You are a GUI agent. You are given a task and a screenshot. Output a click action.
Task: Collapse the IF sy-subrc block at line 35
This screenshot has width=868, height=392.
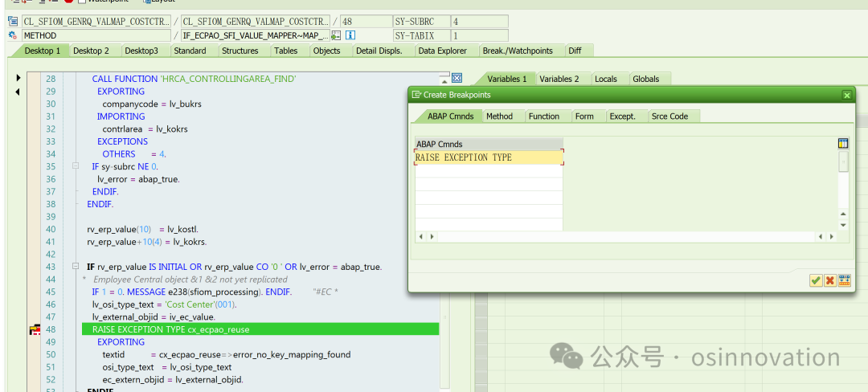coord(76,165)
